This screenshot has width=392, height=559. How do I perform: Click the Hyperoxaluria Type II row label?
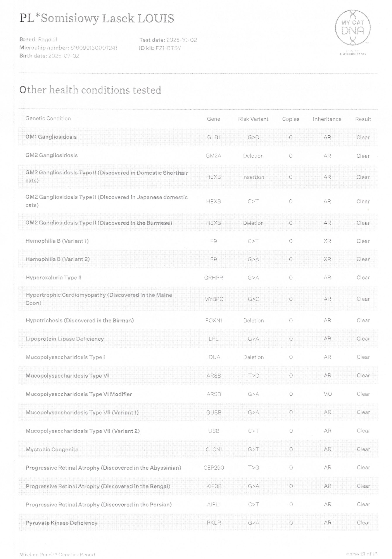coord(54,277)
